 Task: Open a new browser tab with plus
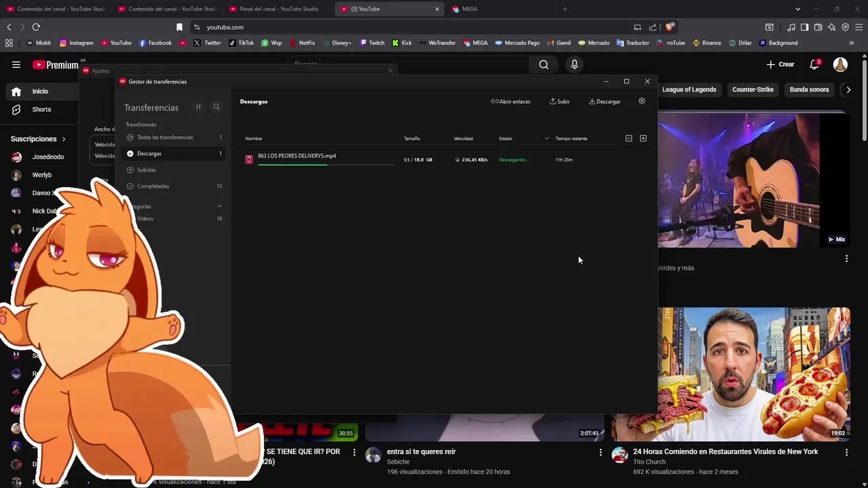click(x=565, y=9)
